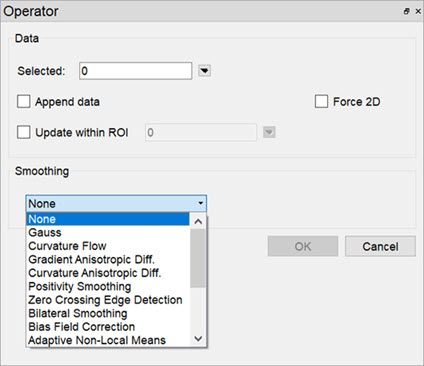Pick Gradient Anisotropic Diff. option

coord(108,259)
